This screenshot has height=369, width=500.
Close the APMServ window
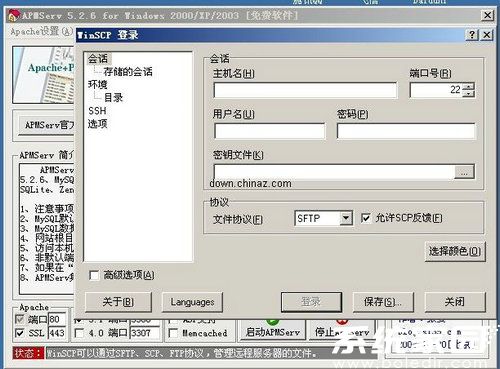click(x=487, y=15)
